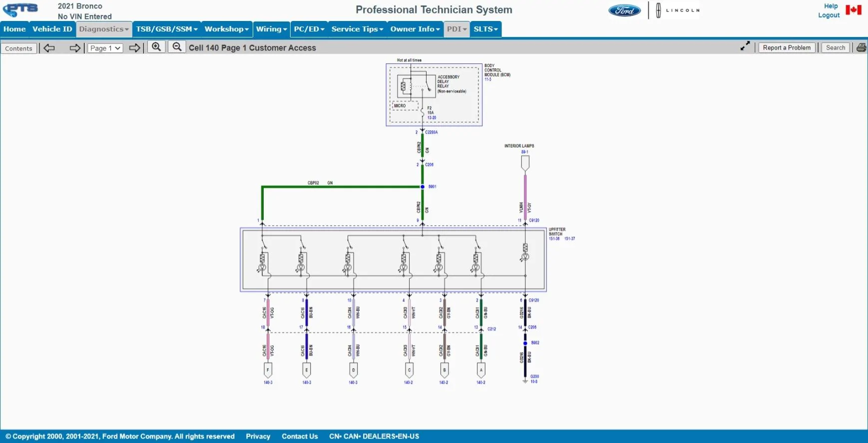This screenshot has width=868, height=443.
Task: Click the Hot at all times label
Action: pyautogui.click(x=409, y=60)
